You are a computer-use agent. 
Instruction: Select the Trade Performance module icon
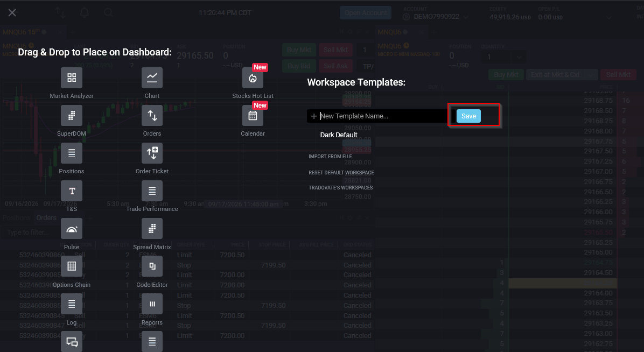click(x=152, y=191)
